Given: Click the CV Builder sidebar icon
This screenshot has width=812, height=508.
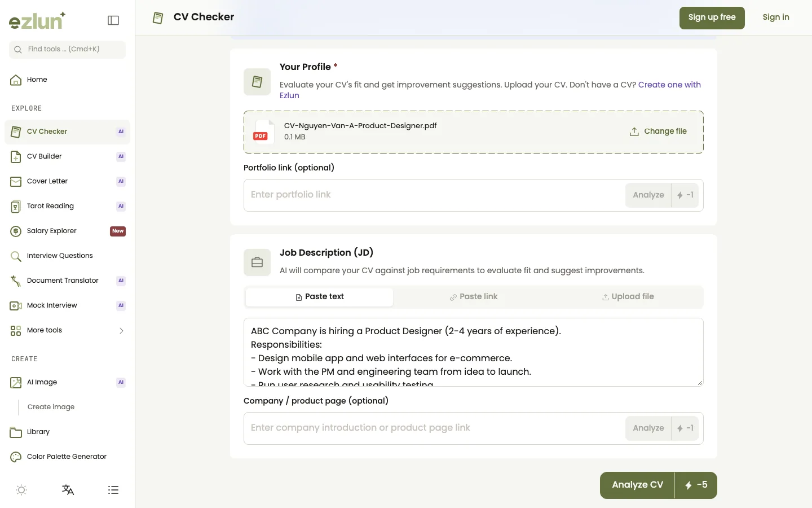Looking at the screenshot, I should 16,156.
